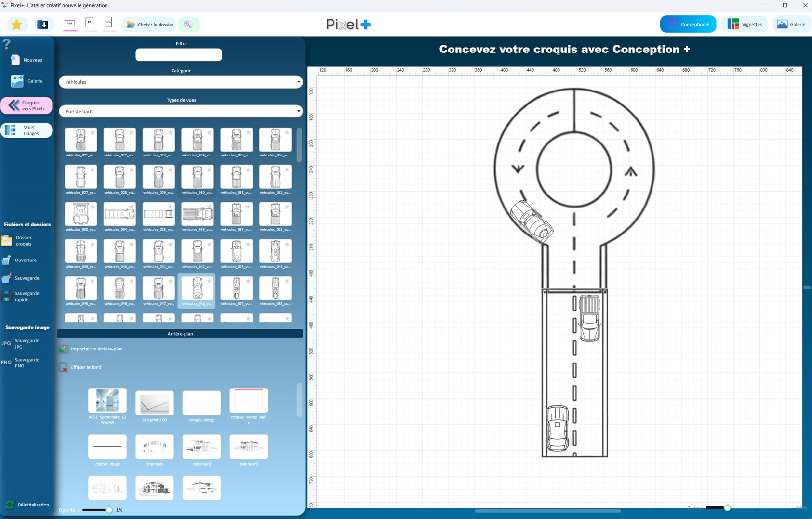Screen dimensions: 812x519
Task: Open the Catégorie dropdown showing véhicules
Action: click(181, 82)
